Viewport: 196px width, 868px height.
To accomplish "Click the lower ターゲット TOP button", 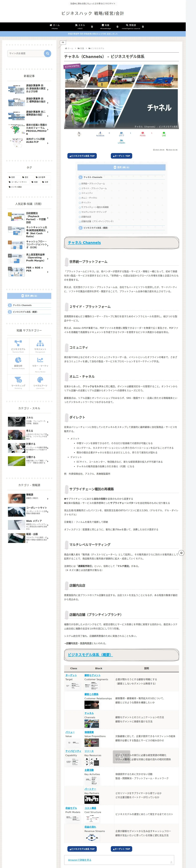I will coord(122,849).
